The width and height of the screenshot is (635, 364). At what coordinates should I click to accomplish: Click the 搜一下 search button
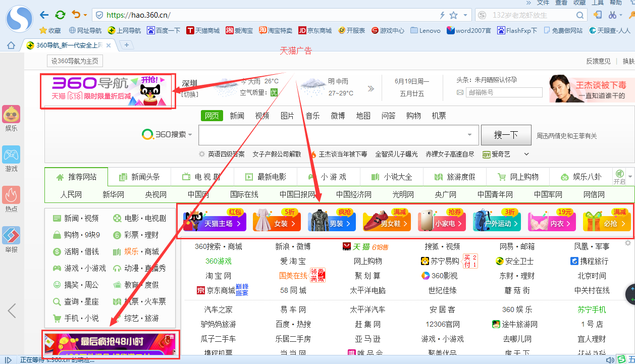tap(506, 135)
